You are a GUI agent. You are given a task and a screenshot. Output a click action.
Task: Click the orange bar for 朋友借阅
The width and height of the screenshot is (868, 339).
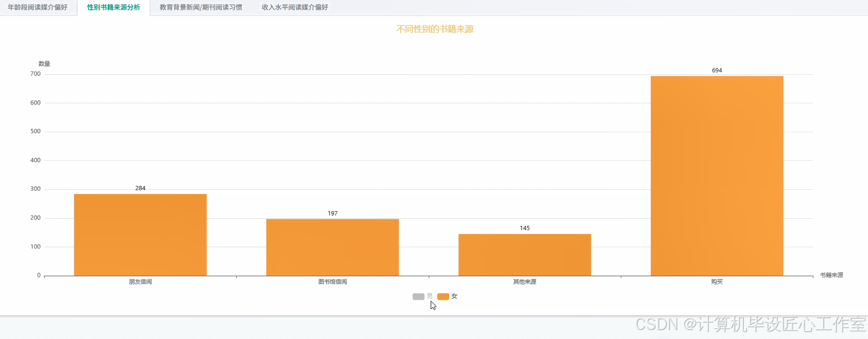click(x=140, y=235)
